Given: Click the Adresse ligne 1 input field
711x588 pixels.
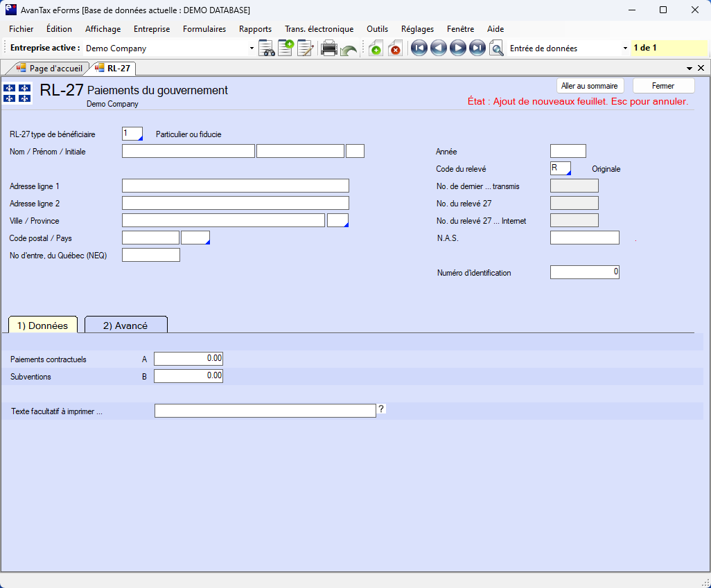Looking at the screenshot, I should tap(235, 186).
